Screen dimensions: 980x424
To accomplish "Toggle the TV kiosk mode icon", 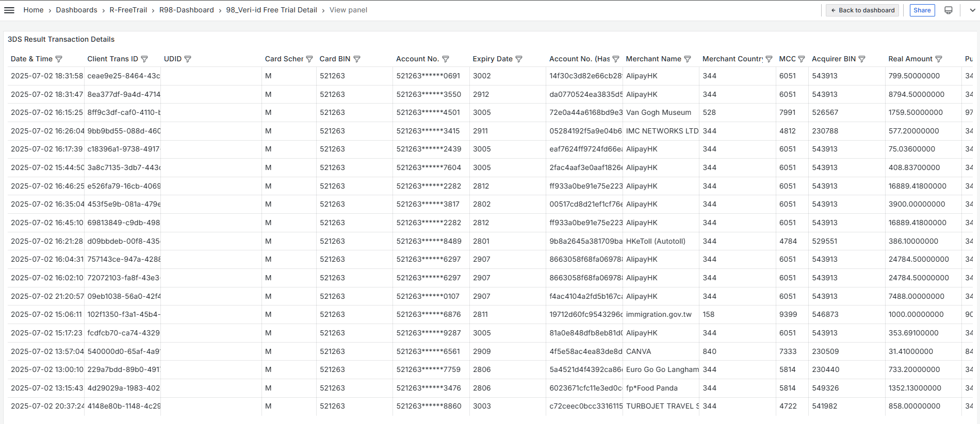I will click(x=948, y=10).
